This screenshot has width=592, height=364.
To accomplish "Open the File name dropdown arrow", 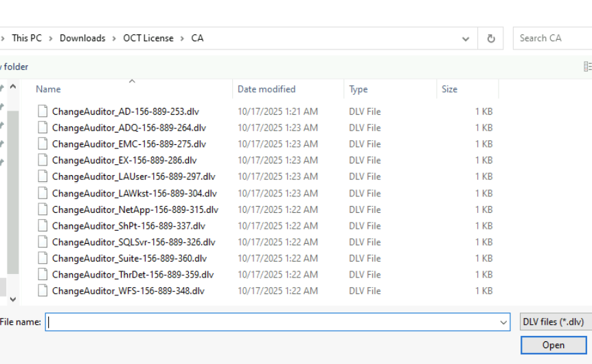I will pyautogui.click(x=503, y=322).
